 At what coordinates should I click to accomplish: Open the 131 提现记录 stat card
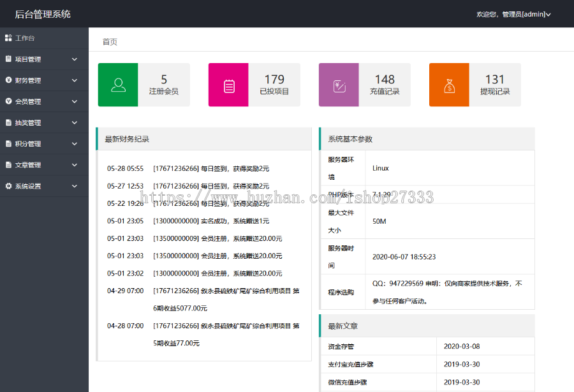pyautogui.click(x=475, y=85)
